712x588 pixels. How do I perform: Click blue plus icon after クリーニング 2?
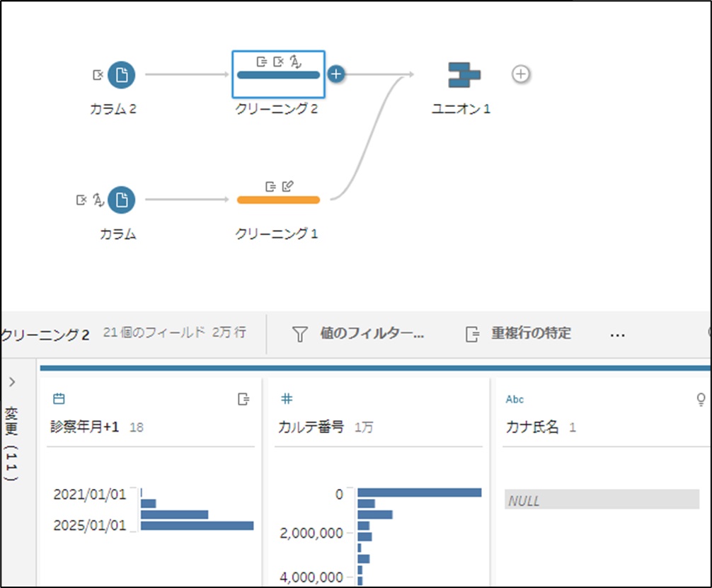(x=336, y=74)
